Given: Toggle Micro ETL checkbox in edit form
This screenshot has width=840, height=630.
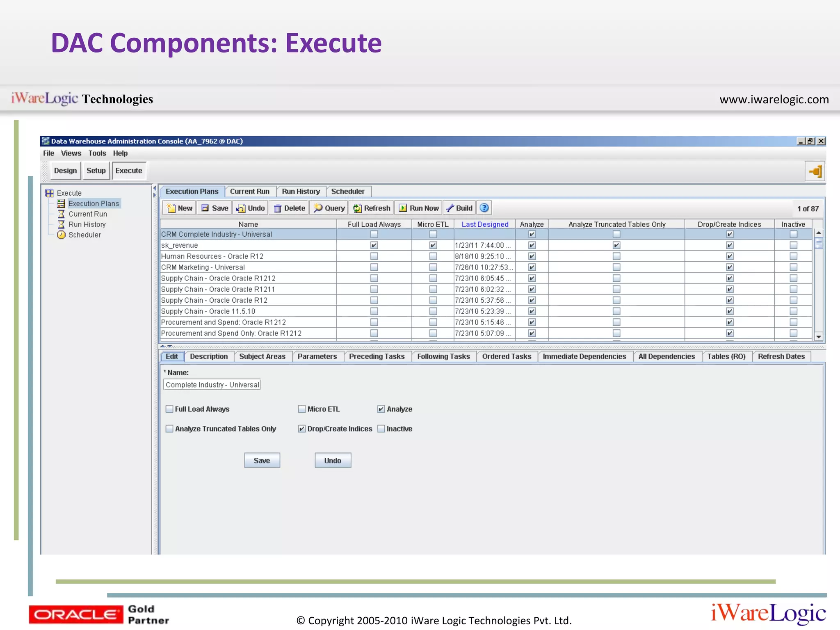Looking at the screenshot, I should [301, 409].
